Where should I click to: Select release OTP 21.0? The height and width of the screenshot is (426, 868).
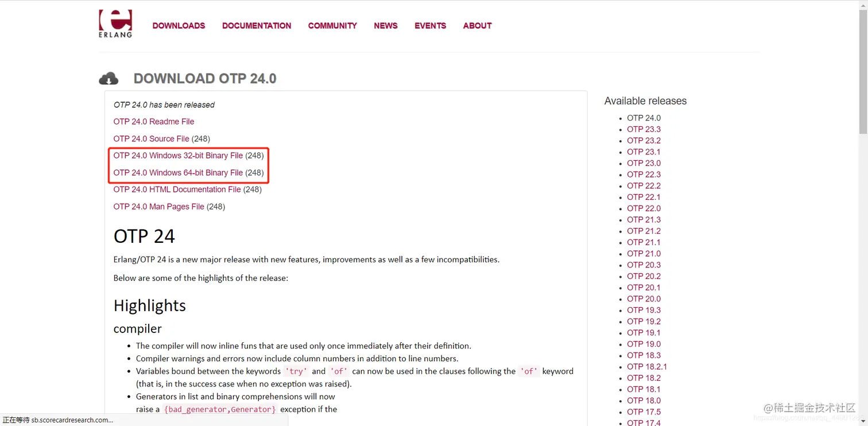[x=644, y=254]
